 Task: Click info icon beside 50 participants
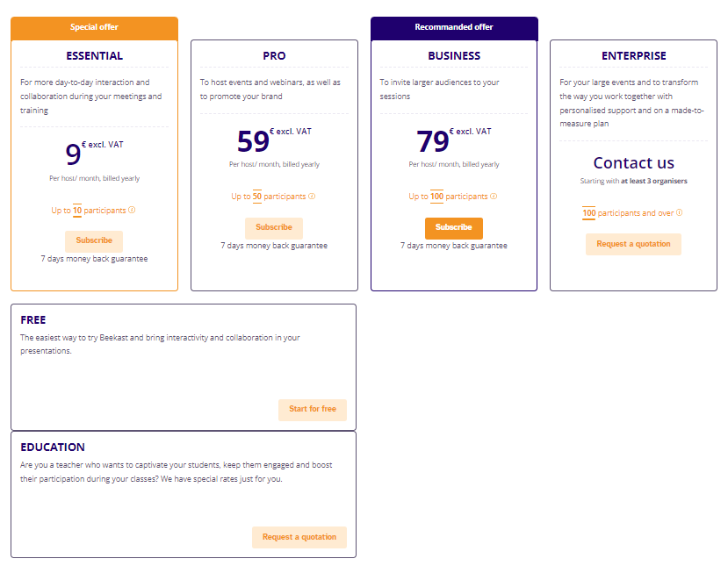pyautogui.click(x=312, y=197)
